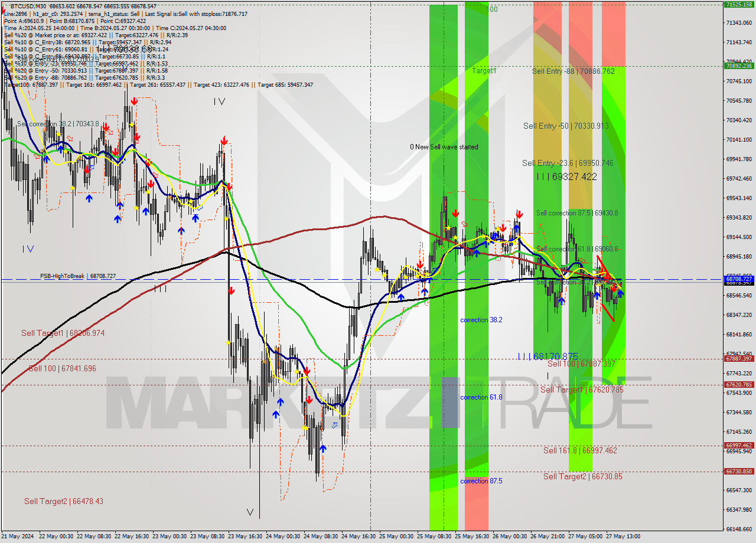Select the 'Sell 161.8 | 66997.462' label
This screenshot has height=543, width=756.
pos(580,450)
